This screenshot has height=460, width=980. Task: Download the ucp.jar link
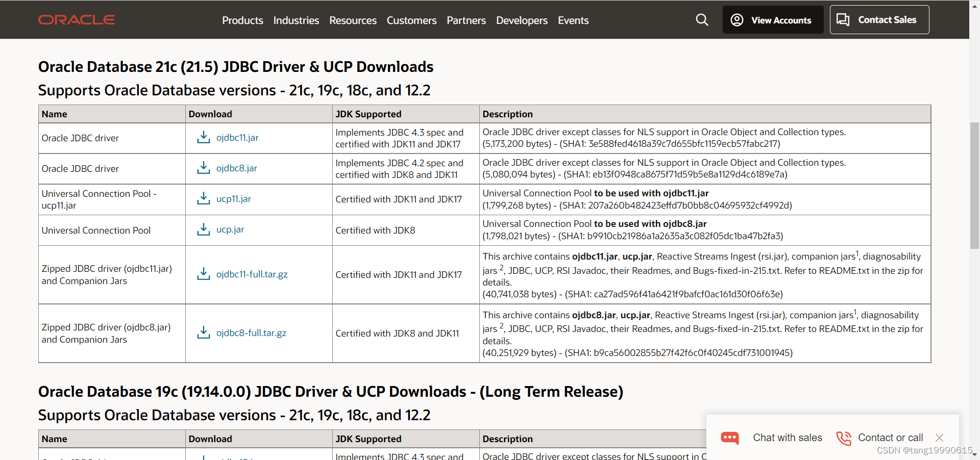click(230, 229)
